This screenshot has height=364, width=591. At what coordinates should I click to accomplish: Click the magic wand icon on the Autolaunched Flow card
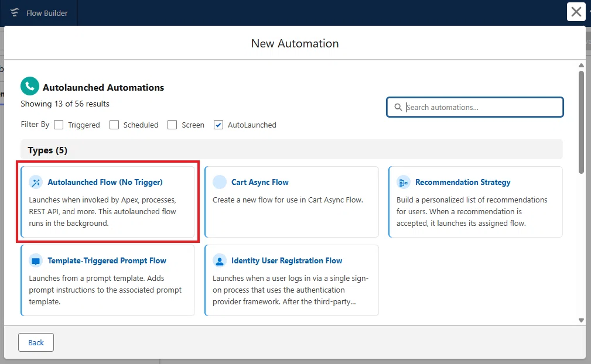36,182
